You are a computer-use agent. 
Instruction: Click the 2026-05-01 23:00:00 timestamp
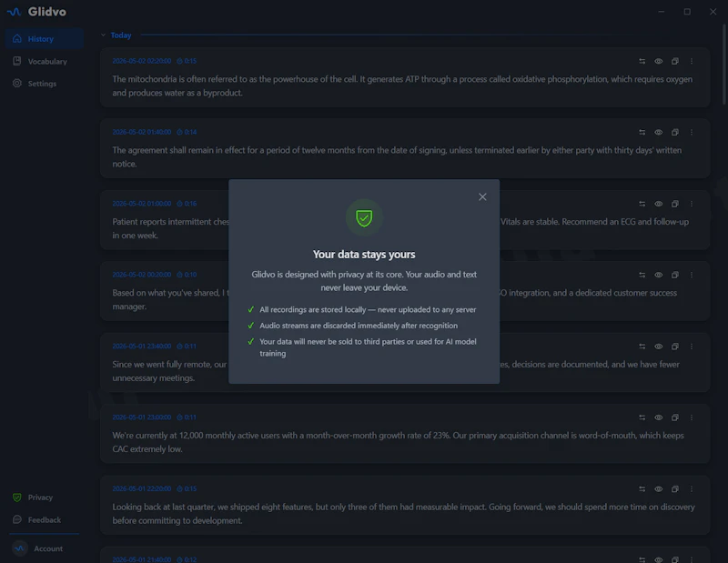pos(142,417)
